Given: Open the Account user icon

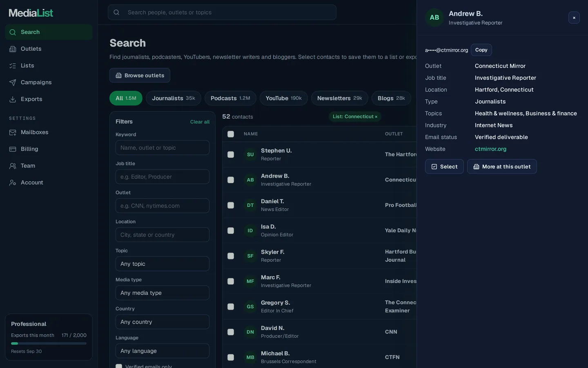Looking at the screenshot, I should (13, 182).
